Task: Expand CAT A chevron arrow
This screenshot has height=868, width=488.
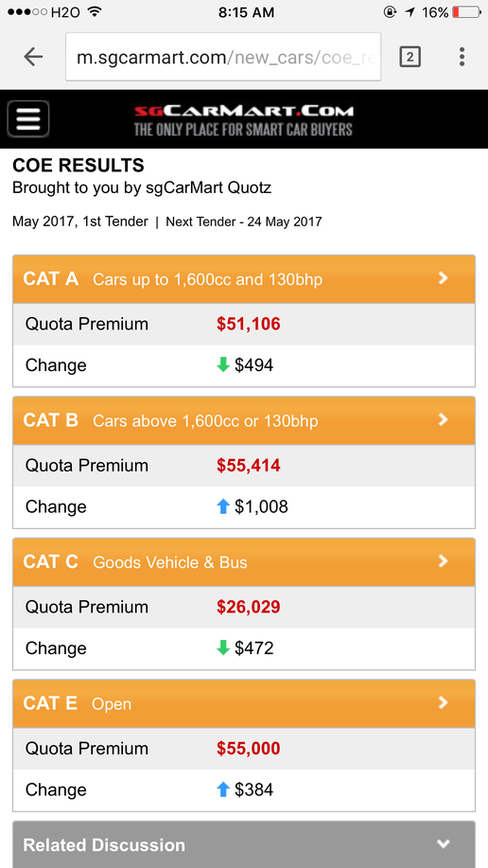Action: [443, 278]
